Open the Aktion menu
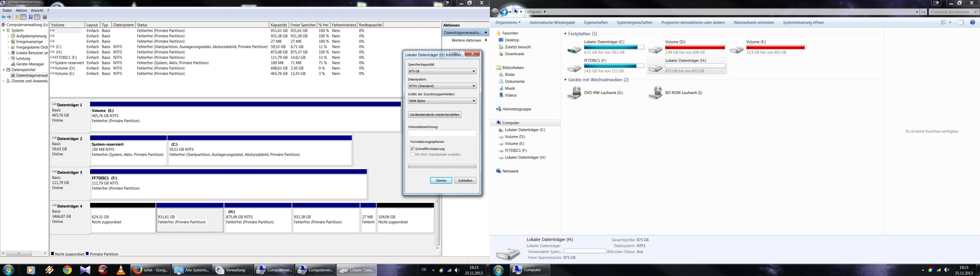The height and width of the screenshot is (276, 980). coord(21,10)
